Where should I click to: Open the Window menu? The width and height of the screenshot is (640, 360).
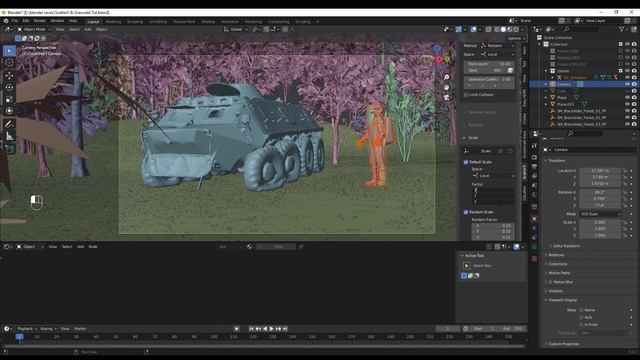pos(57,21)
